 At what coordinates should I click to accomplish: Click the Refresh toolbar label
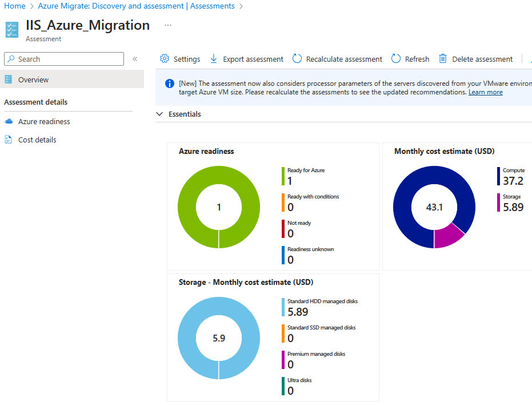click(417, 59)
